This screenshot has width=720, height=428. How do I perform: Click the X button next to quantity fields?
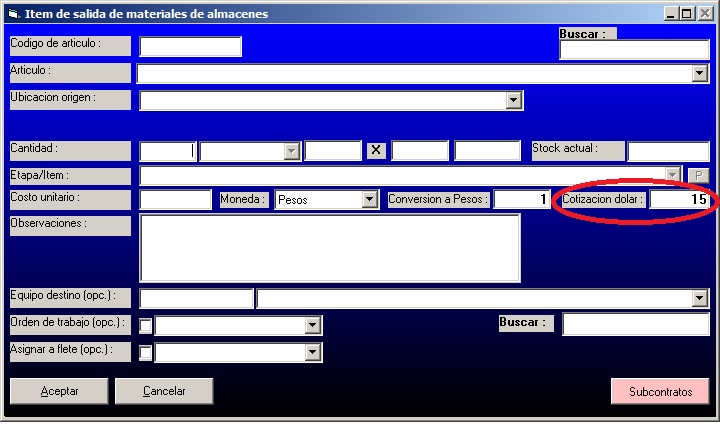pyautogui.click(x=376, y=151)
